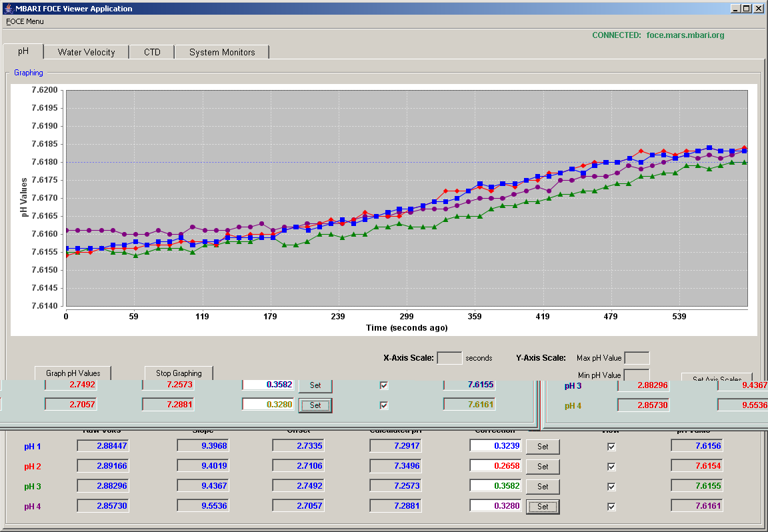Click the Stop Graphing button

[x=179, y=373]
